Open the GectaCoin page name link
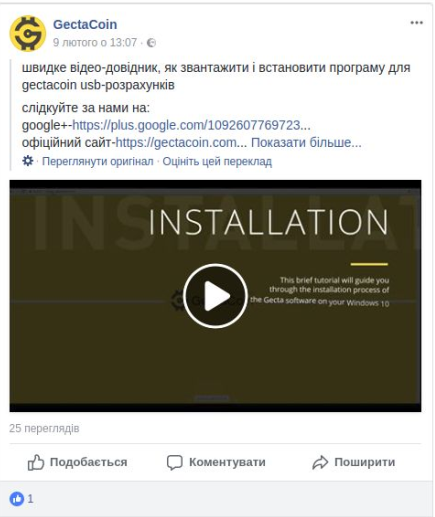 [85, 24]
